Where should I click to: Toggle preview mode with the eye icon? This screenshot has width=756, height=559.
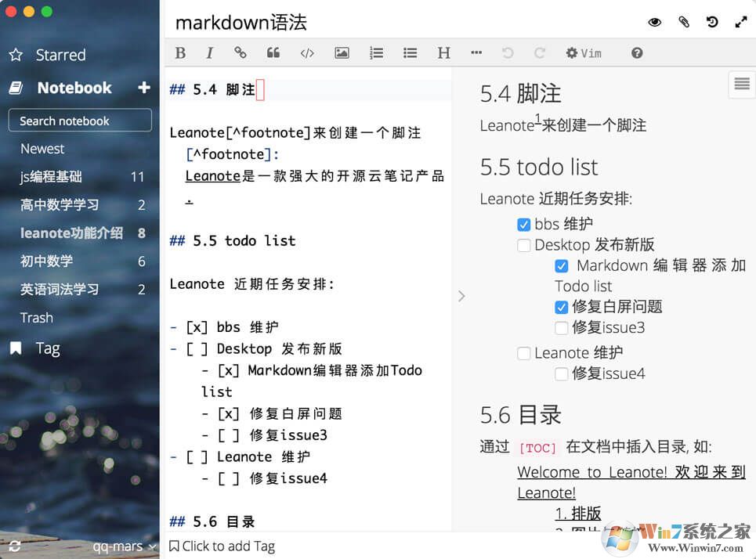tap(655, 22)
